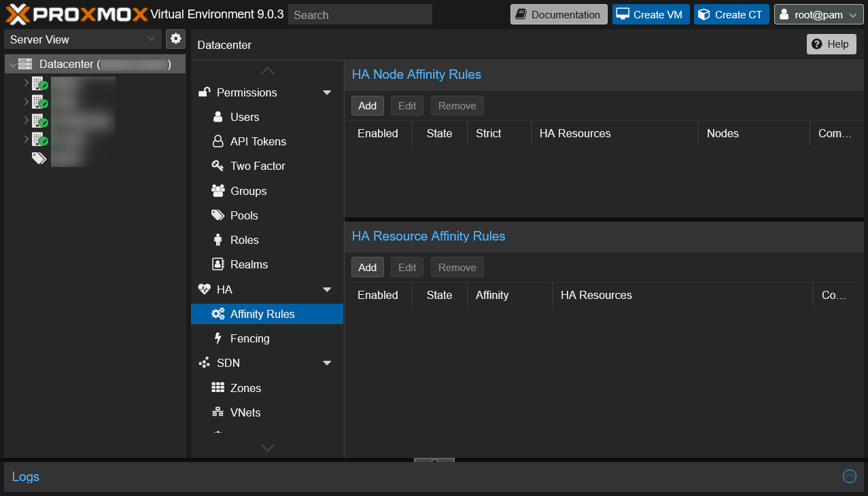Collapse the Permissions section
Screen dimensions: 868x496
coord(327,92)
